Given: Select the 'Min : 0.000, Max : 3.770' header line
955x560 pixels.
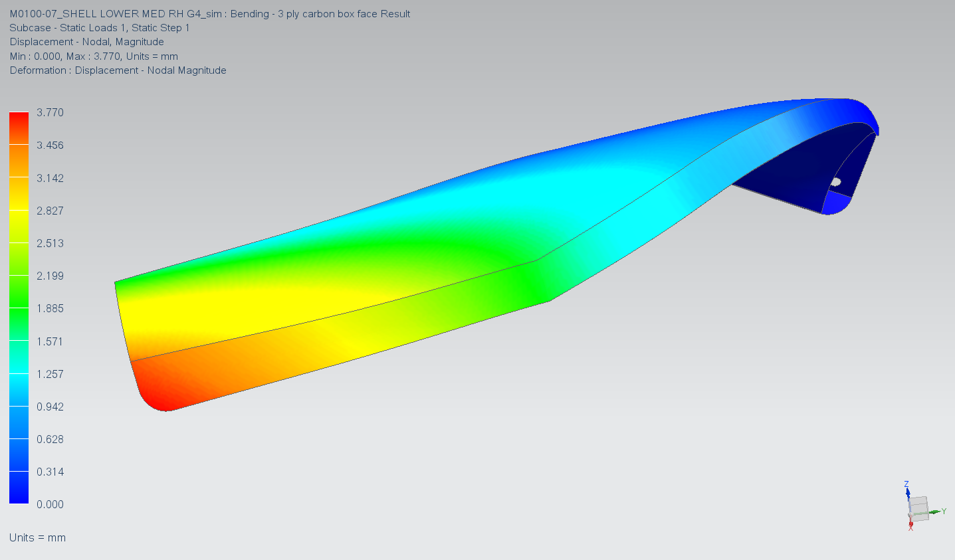Looking at the screenshot, I should [x=94, y=56].
